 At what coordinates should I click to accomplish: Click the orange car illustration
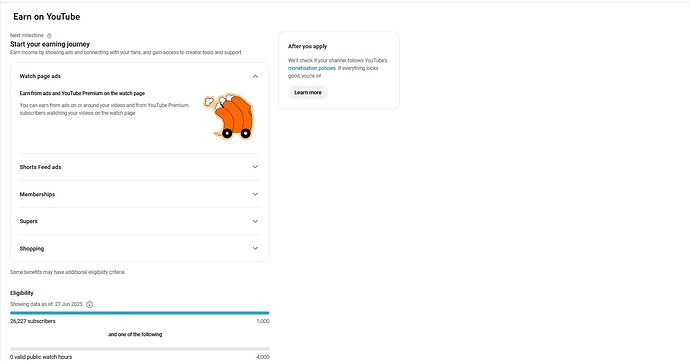point(228,116)
